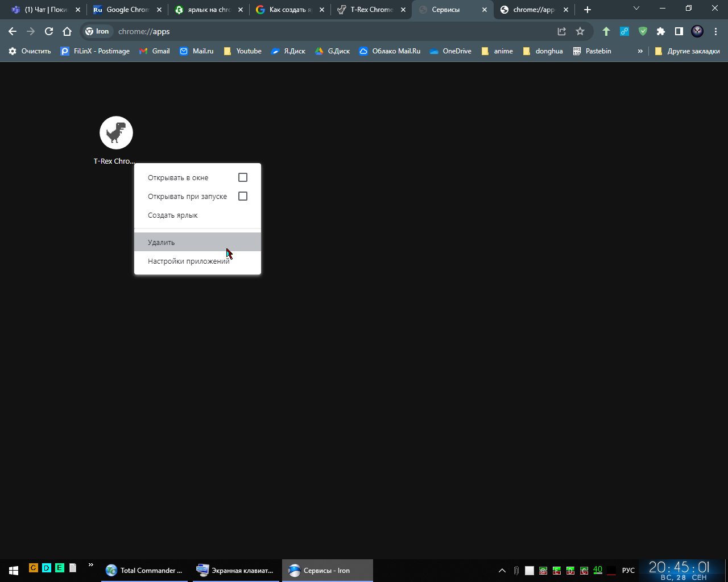Screen dimensions: 728x582
Task: Enable the "Открывать в окне" checkbox
Action: coord(243,177)
